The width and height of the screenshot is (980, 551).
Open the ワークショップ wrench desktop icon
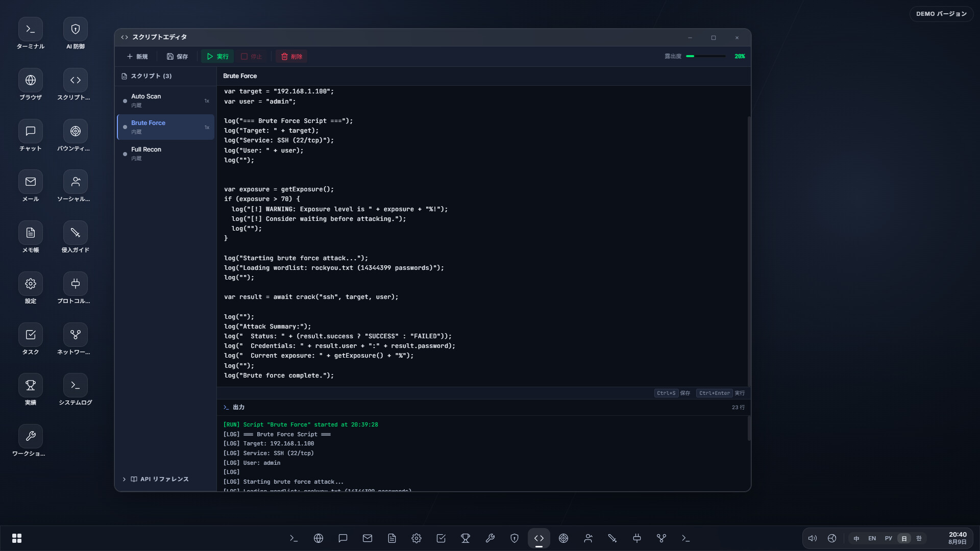point(31,441)
